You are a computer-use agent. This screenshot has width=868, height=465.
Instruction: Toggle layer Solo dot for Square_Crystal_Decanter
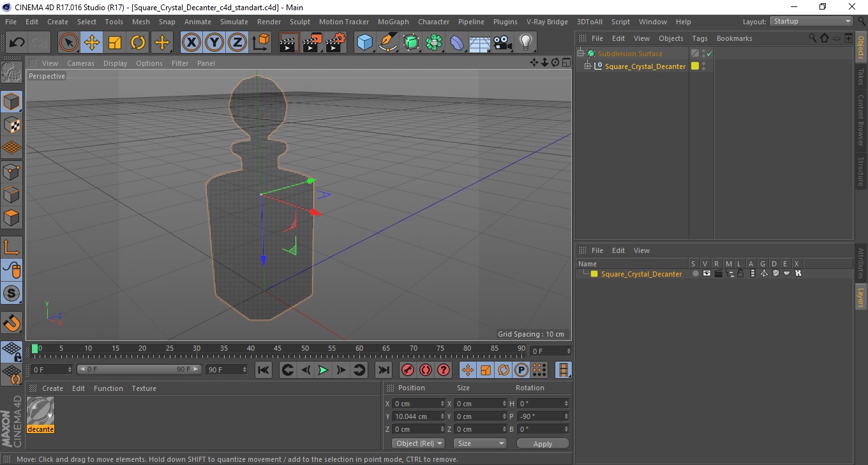[x=695, y=274]
